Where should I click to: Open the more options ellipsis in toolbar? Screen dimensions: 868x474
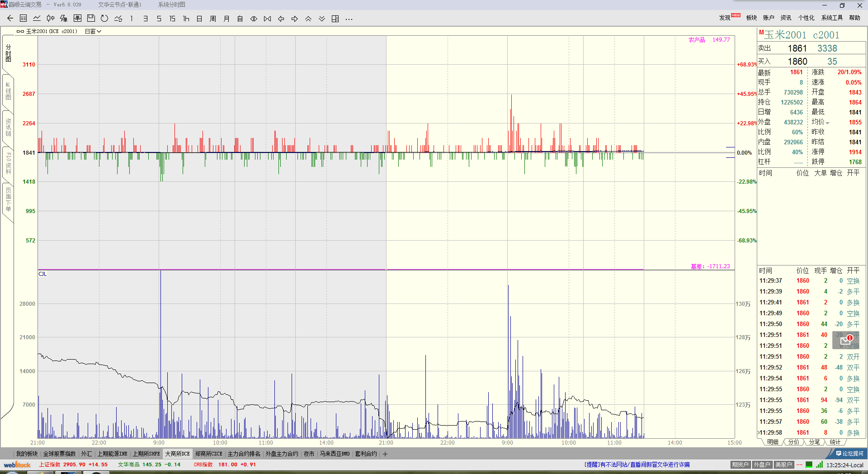[349, 19]
